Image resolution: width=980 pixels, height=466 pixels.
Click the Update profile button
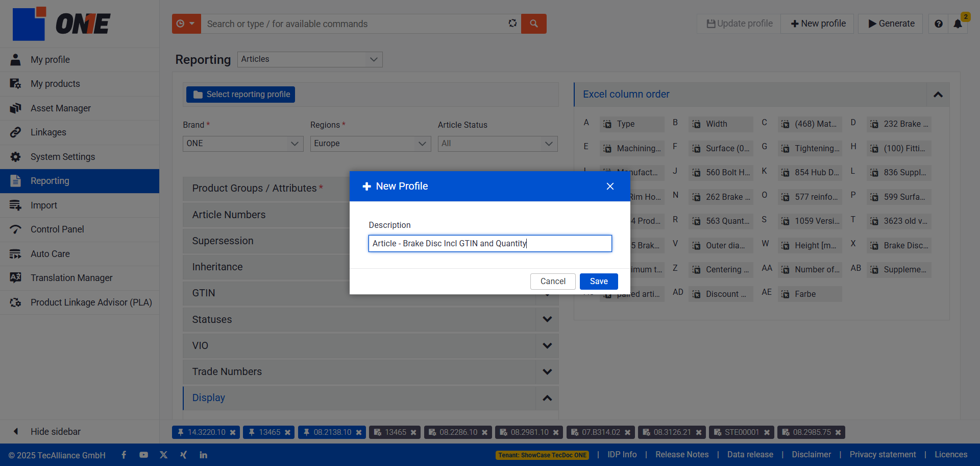click(739, 24)
